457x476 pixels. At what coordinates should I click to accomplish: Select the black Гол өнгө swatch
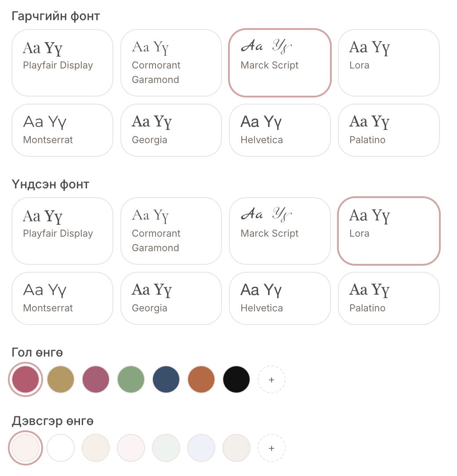point(236,379)
